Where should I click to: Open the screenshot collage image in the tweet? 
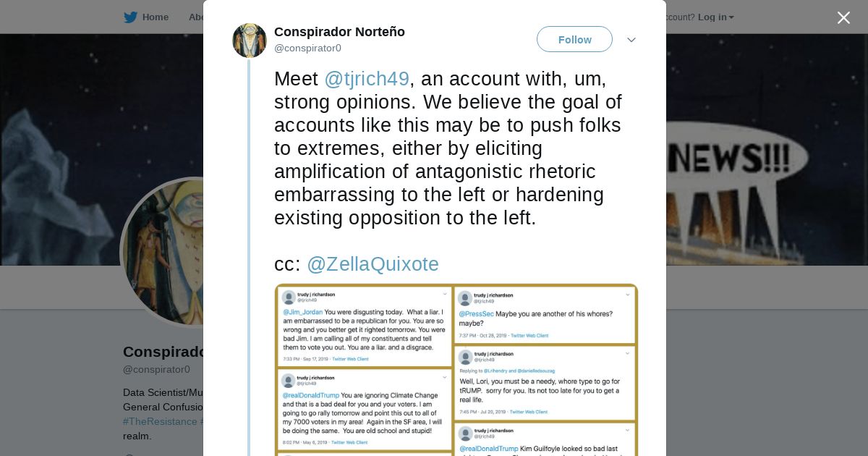click(x=456, y=369)
